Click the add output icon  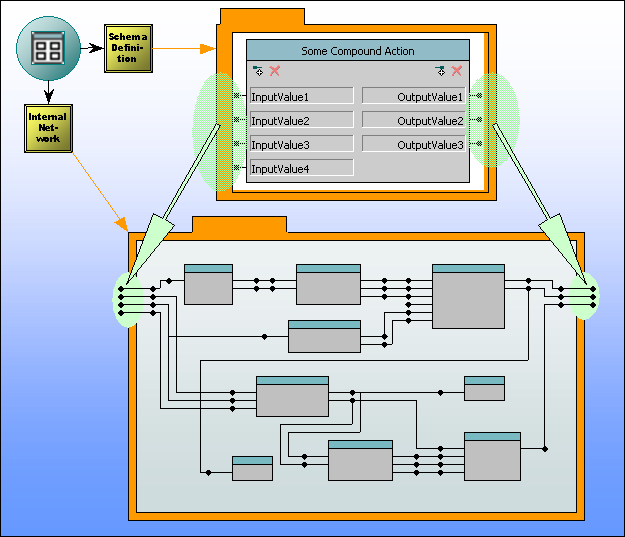440,71
